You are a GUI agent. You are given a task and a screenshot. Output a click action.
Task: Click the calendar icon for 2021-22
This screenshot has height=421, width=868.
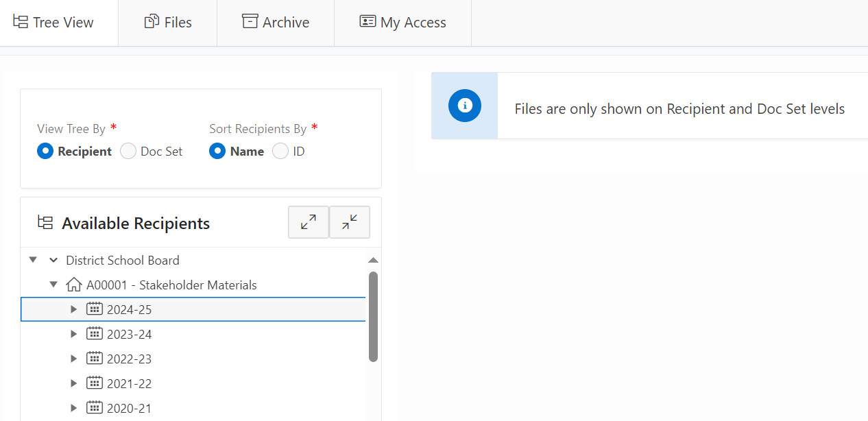[95, 383]
